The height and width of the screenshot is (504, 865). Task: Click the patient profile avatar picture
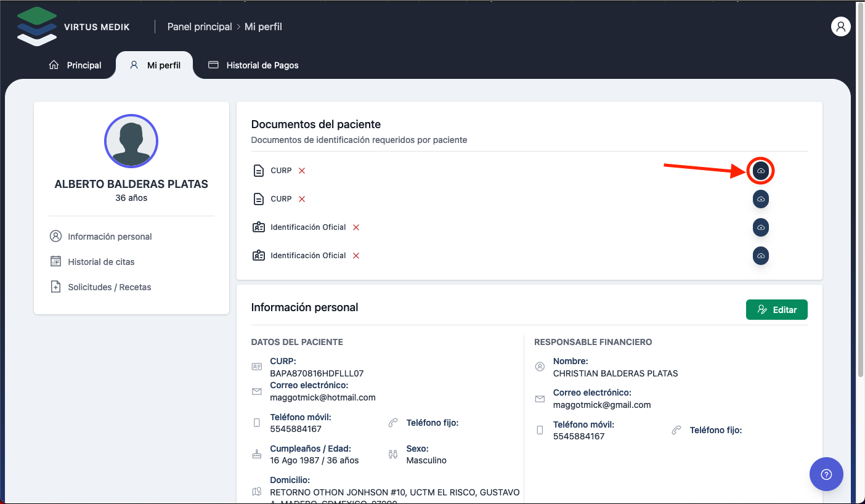pyautogui.click(x=131, y=141)
